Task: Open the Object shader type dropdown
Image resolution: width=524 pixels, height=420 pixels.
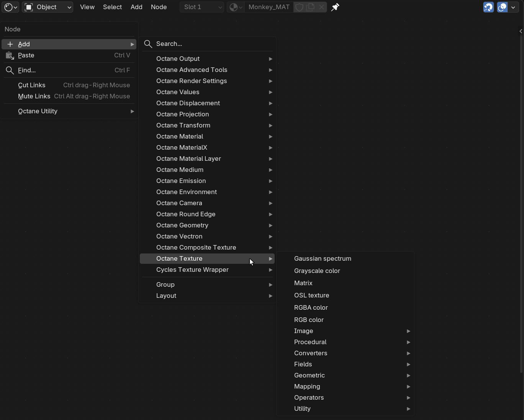Action: pyautogui.click(x=47, y=7)
